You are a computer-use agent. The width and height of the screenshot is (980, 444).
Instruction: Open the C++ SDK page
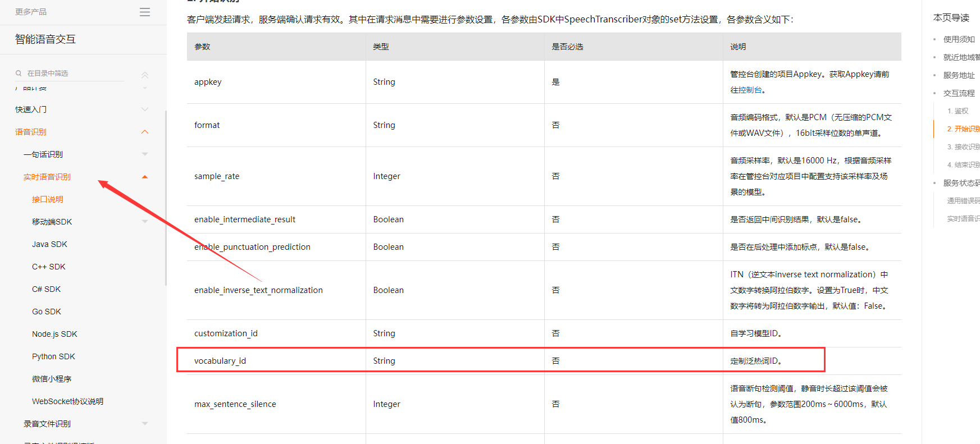coord(49,267)
